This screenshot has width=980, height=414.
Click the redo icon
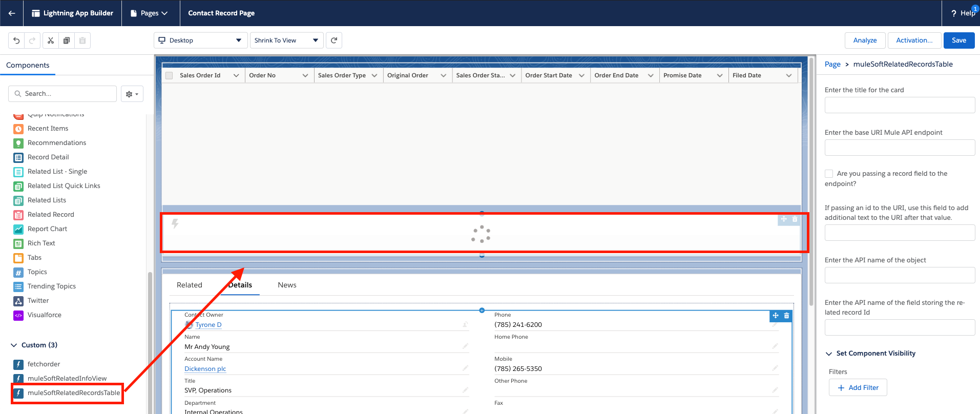point(32,40)
